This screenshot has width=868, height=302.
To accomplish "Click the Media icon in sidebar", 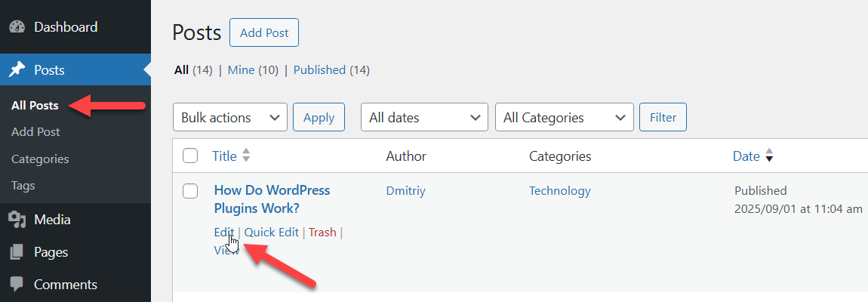I will point(17,220).
